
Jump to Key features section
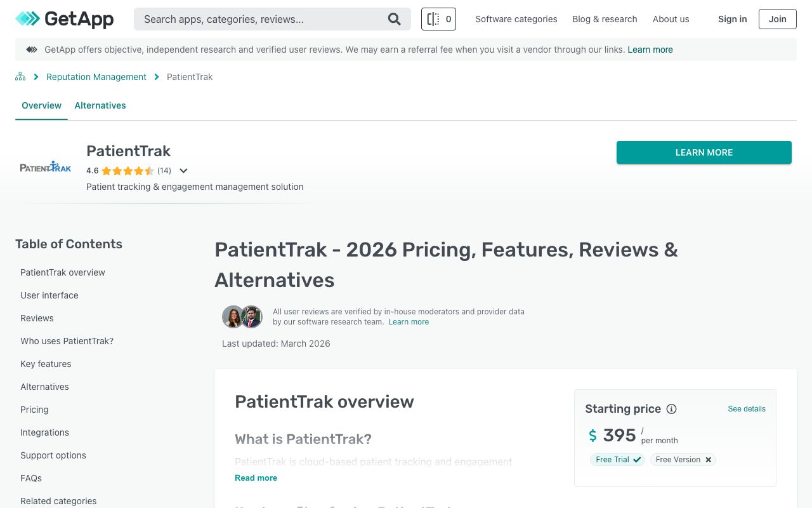[46, 364]
